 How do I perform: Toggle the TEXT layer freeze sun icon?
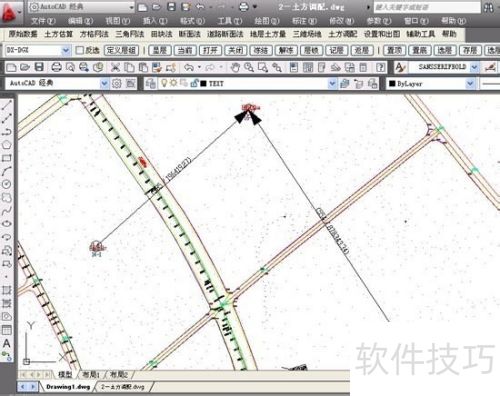(173, 83)
